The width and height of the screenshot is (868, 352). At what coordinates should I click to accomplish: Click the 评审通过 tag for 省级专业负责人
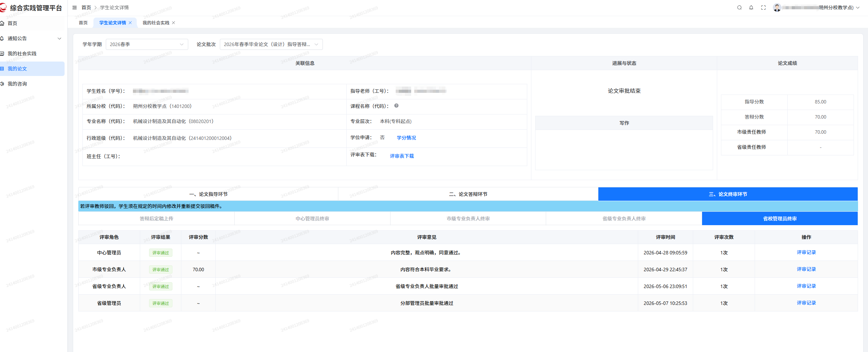click(161, 286)
